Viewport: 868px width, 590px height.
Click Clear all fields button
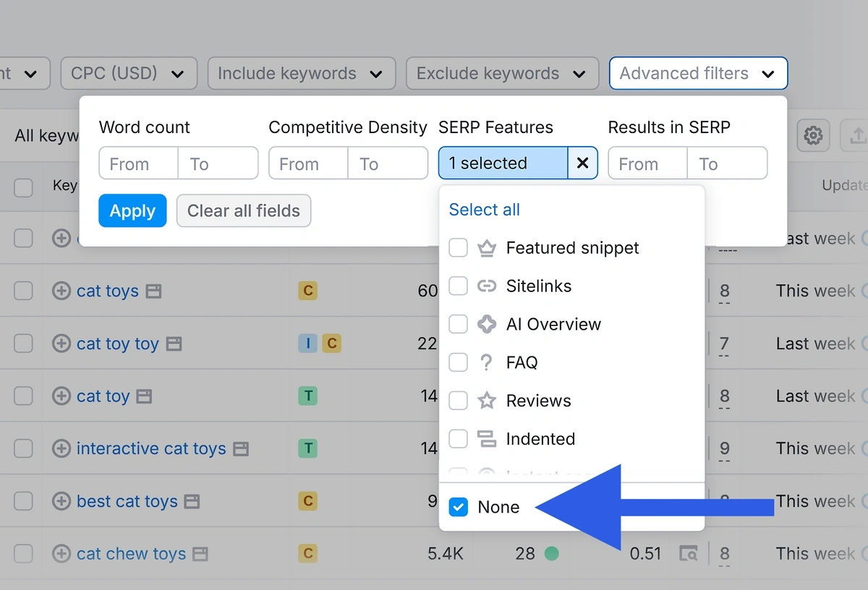(244, 211)
